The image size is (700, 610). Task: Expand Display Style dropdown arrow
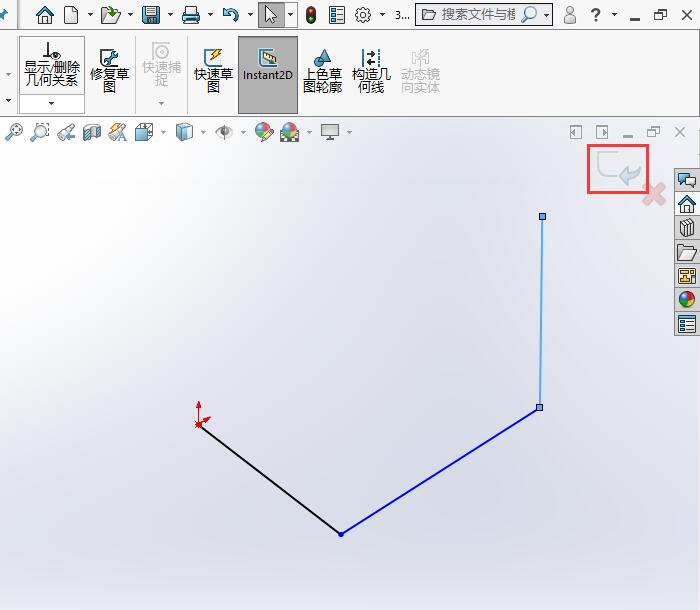203,132
